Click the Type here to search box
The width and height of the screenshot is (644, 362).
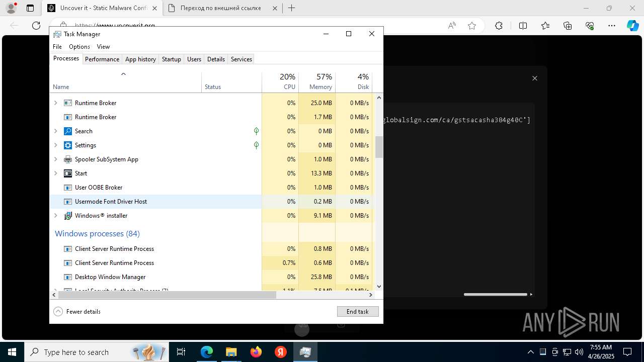[x=97, y=352]
